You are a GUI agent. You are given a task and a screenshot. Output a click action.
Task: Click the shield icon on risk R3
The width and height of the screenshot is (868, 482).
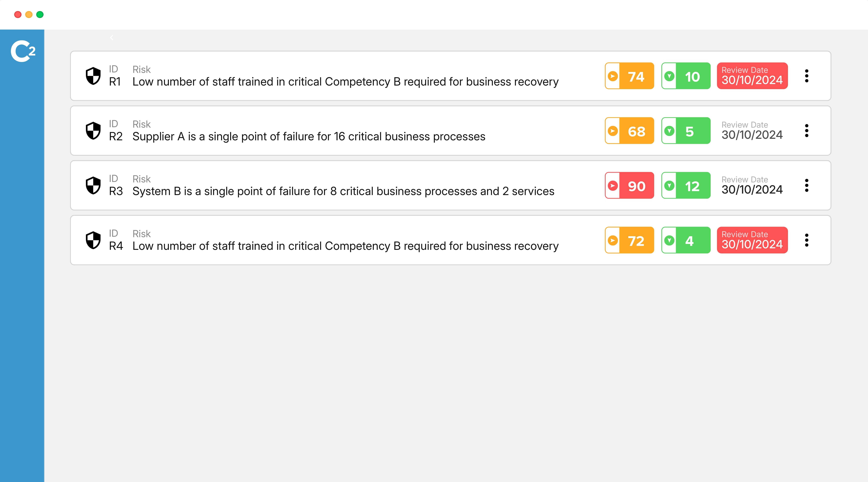93,186
